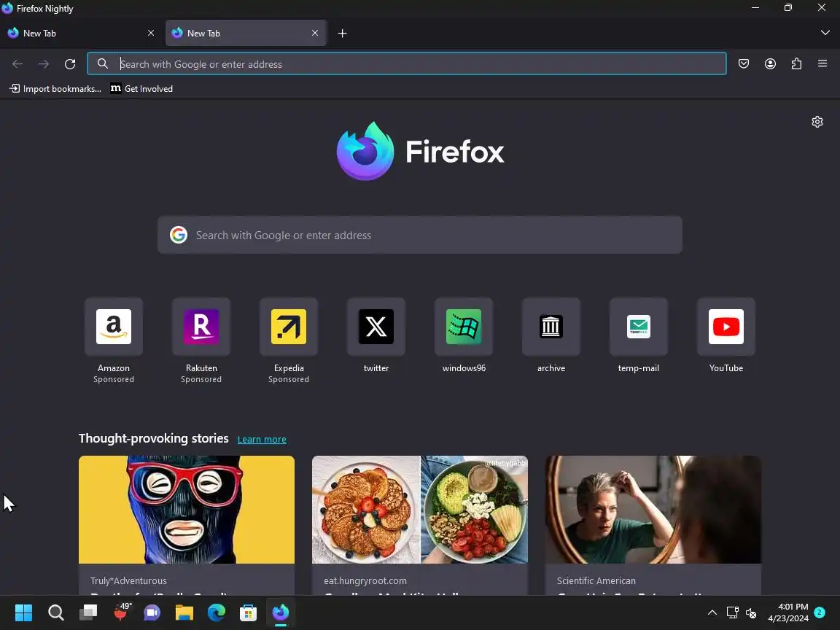Image resolution: width=840 pixels, height=630 pixels.
Task: Click the Import bookmarks bookmark
Action: [55, 89]
